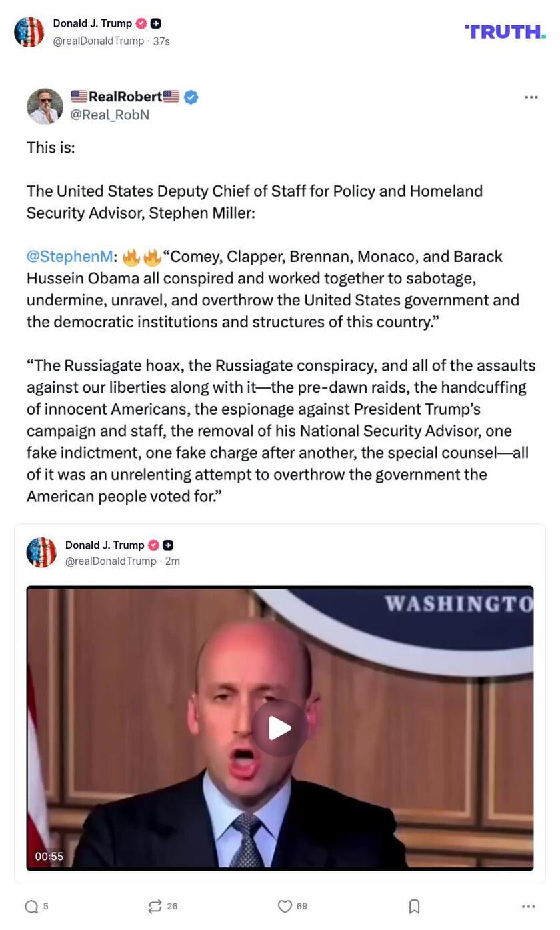
Task: Click the blue verified badge beside RealRobert
Action: (x=191, y=97)
